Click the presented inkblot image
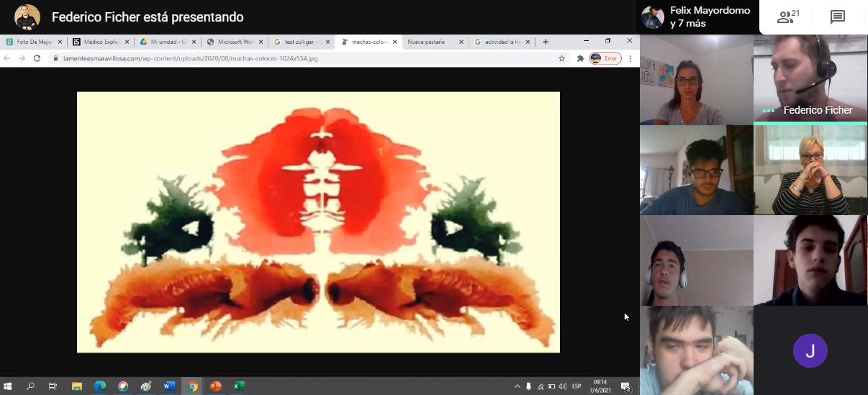Screen dimensions: 868x395 (x=318, y=222)
